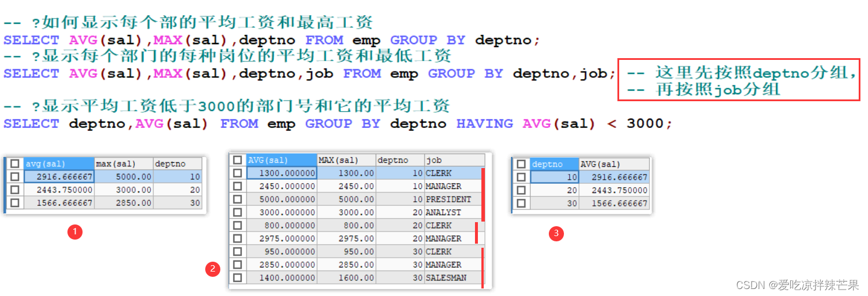Check the row box for PRESIDENT
This screenshot has width=868, height=296.
237,199
